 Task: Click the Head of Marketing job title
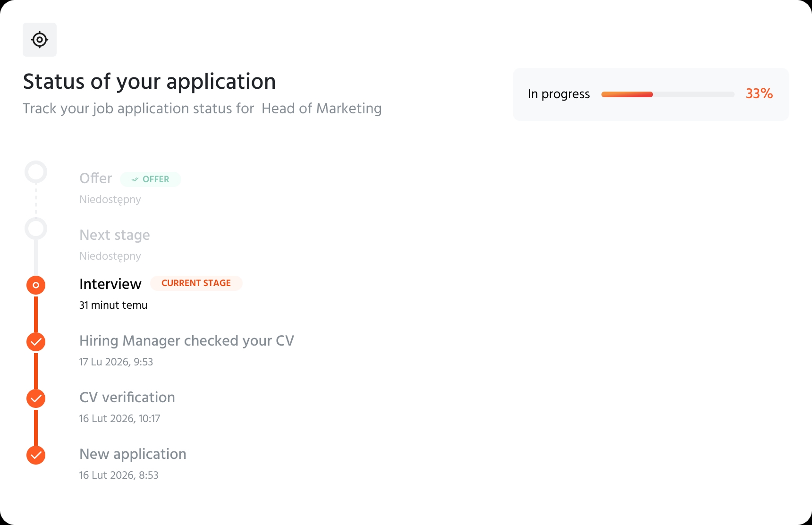point(321,109)
